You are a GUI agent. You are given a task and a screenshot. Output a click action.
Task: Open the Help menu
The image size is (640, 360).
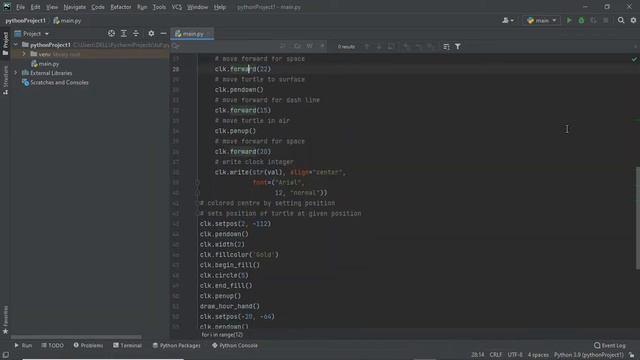220,7
